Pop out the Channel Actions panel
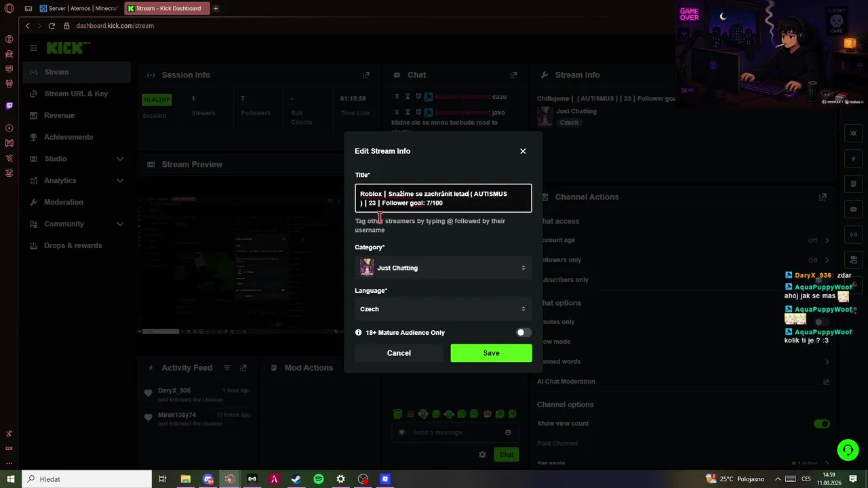Image resolution: width=868 pixels, height=488 pixels. tap(823, 197)
